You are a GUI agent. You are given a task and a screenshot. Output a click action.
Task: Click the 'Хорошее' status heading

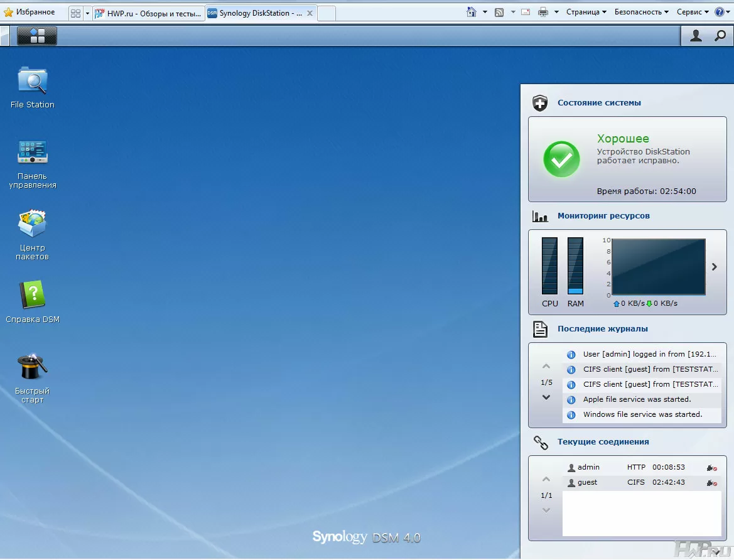coord(623,139)
